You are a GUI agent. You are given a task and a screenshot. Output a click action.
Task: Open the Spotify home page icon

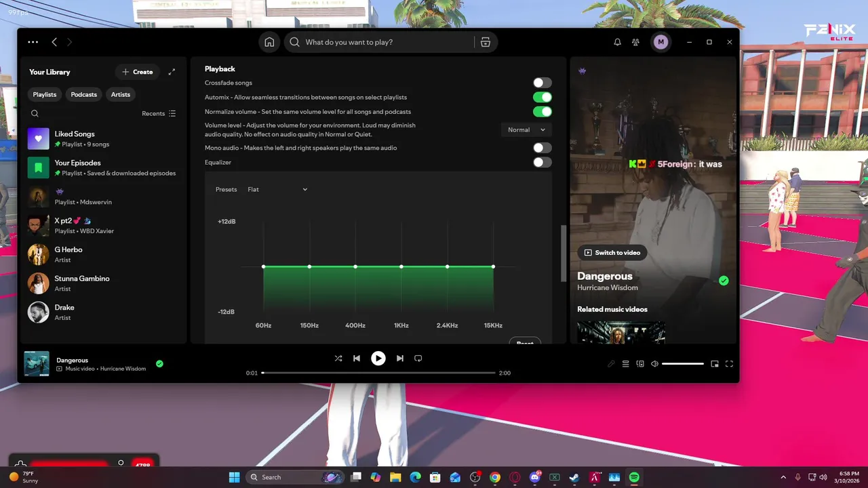[269, 42]
